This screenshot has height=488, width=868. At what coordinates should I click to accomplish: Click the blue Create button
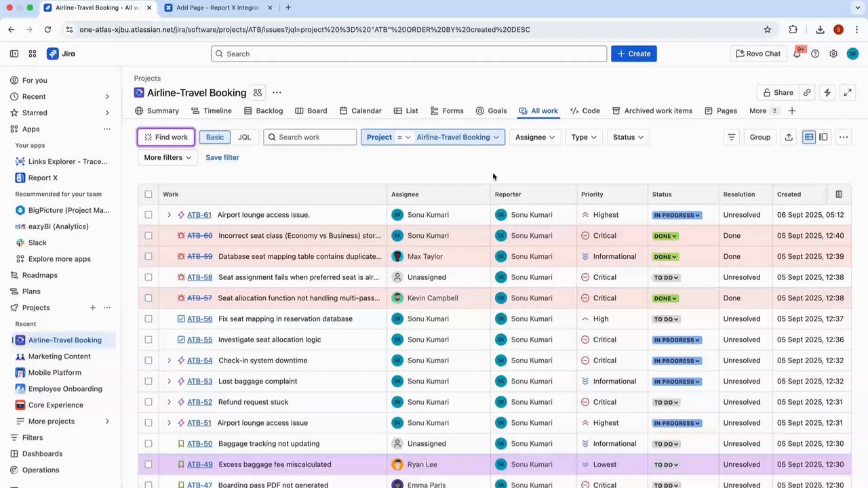634,54
